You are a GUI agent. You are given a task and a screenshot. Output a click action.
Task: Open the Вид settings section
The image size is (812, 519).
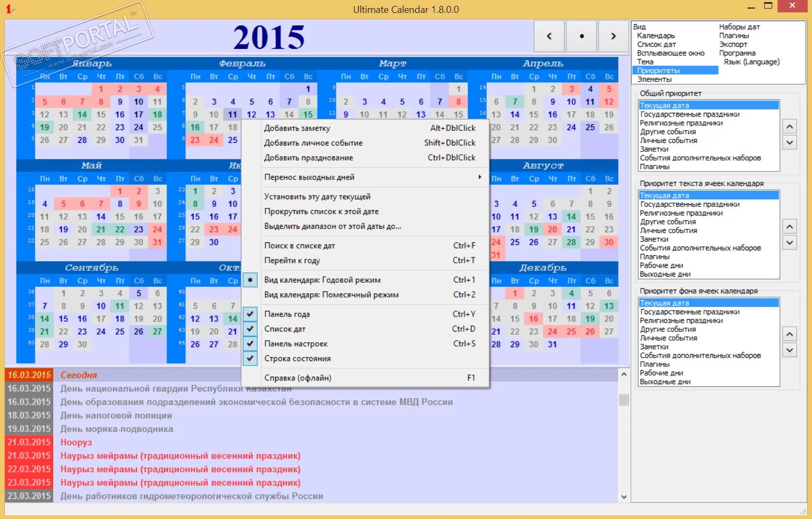pos(639,27)
